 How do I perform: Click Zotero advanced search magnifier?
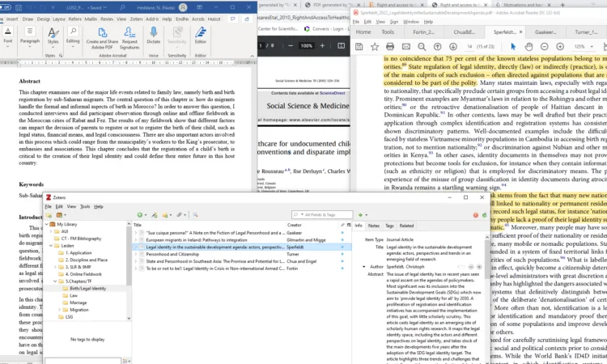coord(195,215)
